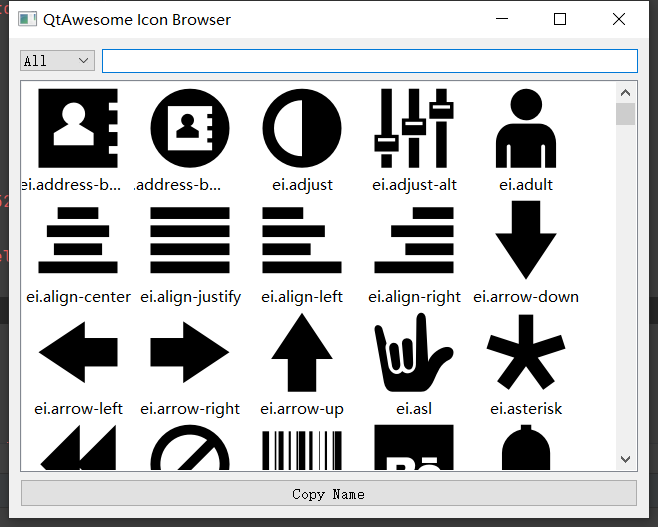Viewport: 658px width, 527px height.
Task: Choose the ei.align-right icon
Action: (414, 240)
